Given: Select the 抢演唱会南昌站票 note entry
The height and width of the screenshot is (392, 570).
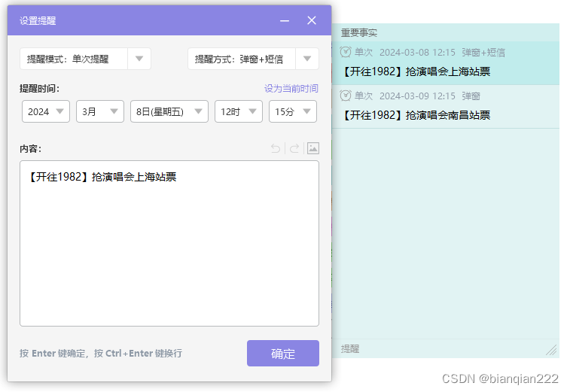Looking at the screenshot, I should pos(446,107).
